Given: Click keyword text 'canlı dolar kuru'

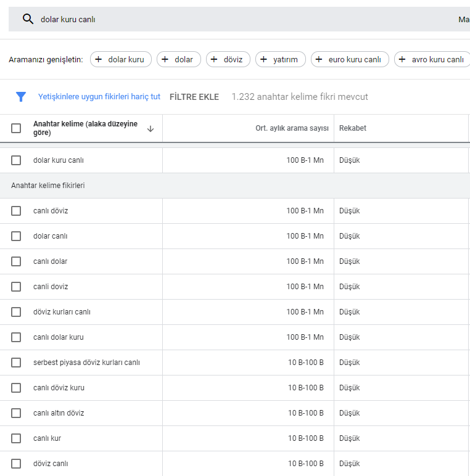Looking at the screenshot, I should click(59, 337).
